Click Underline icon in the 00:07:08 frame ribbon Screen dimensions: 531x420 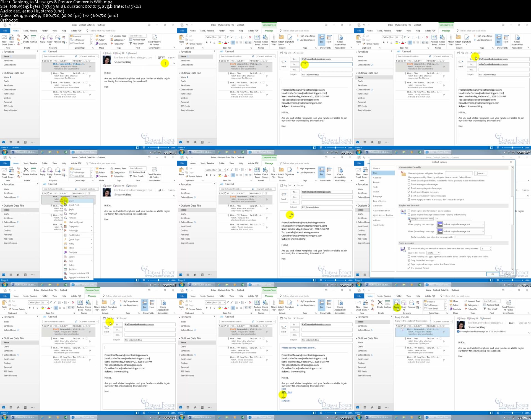pyautogui.click(x=37, y=308)
